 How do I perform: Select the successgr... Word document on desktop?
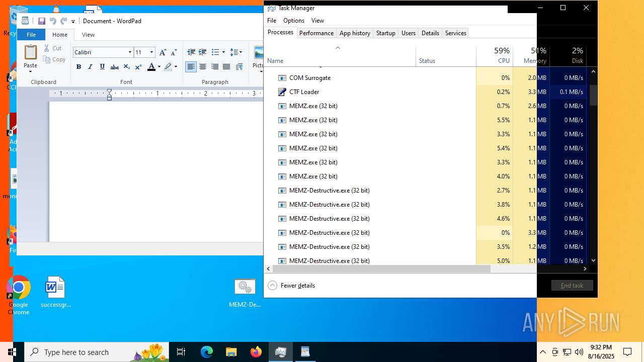(55, 292)
